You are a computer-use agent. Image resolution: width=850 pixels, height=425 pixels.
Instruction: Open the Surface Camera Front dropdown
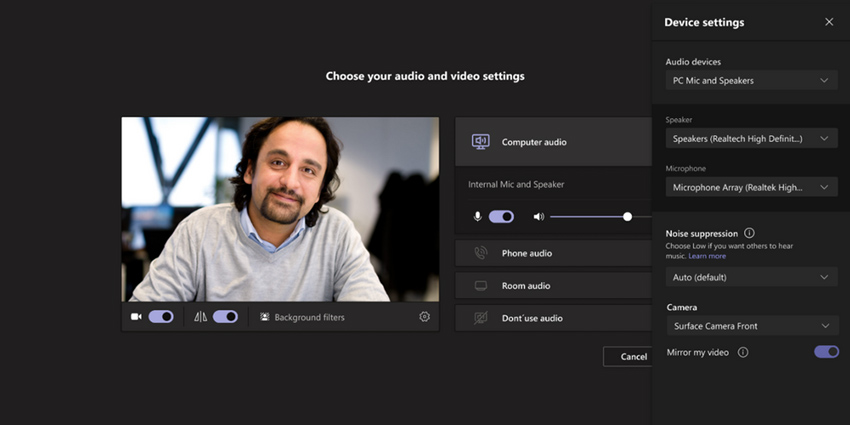(751, 325)
